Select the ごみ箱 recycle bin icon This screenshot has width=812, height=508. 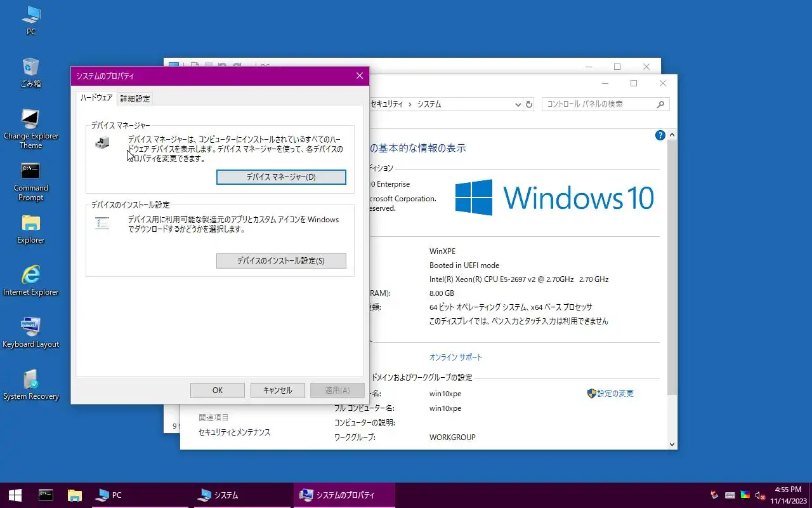pyautogui.click(x=30, y=72)
